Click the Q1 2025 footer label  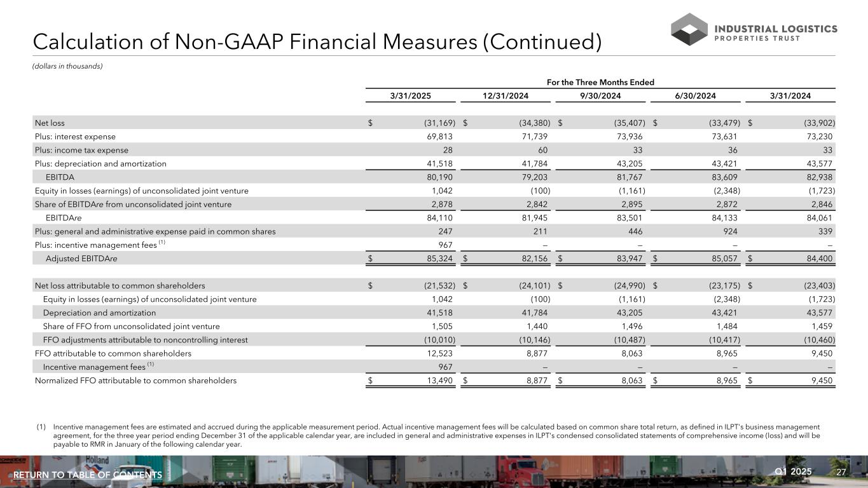[794, 471]
